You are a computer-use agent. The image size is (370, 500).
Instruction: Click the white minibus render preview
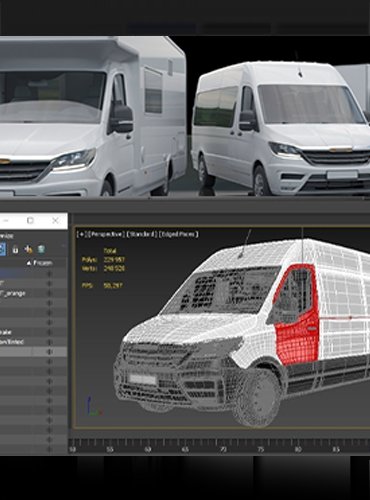282,128
